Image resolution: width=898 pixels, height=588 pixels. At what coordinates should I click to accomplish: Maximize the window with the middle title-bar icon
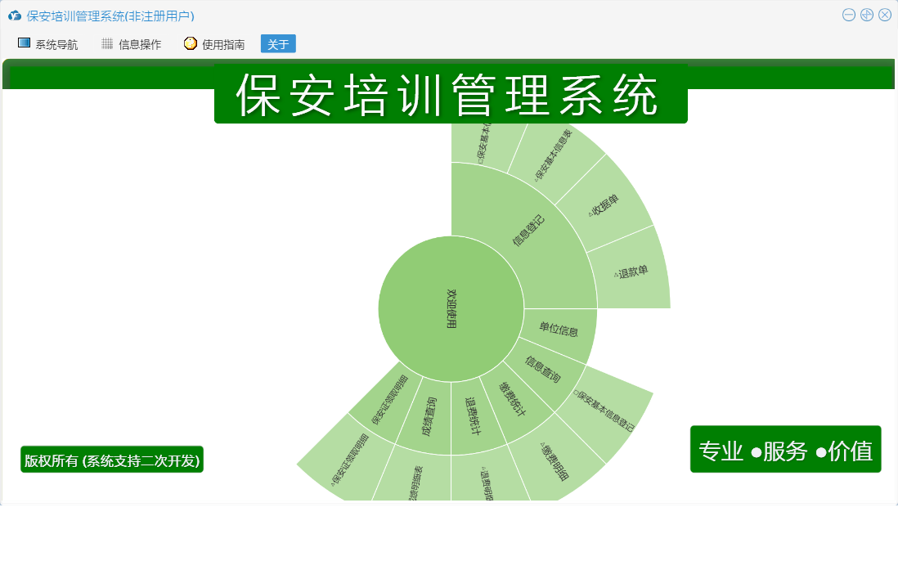click(x=867, y=16)
